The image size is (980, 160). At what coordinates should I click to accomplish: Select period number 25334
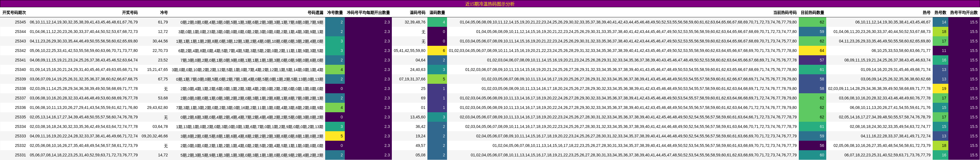[x=20, y=126]
